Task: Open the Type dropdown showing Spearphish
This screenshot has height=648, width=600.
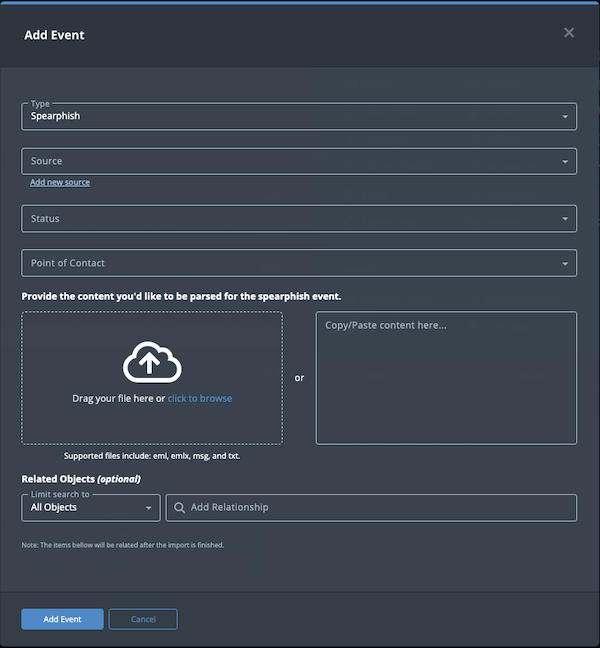Action: [299, 117]
